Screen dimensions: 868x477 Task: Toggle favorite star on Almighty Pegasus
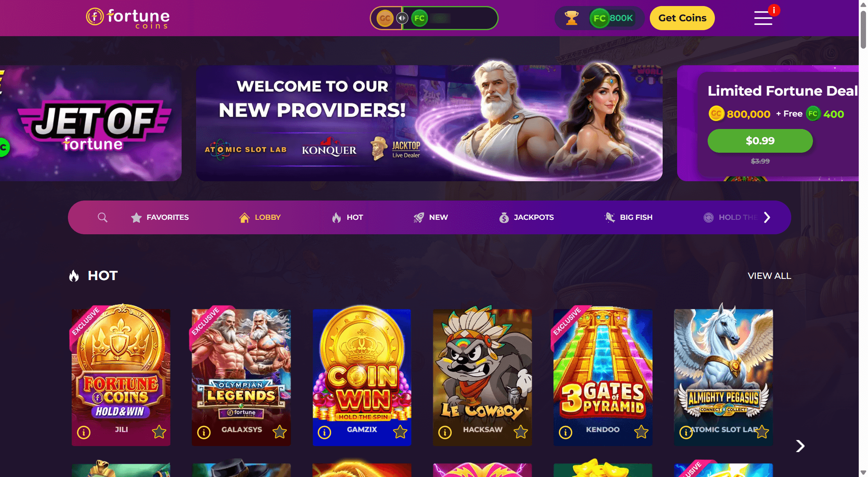tap(762, 432)
